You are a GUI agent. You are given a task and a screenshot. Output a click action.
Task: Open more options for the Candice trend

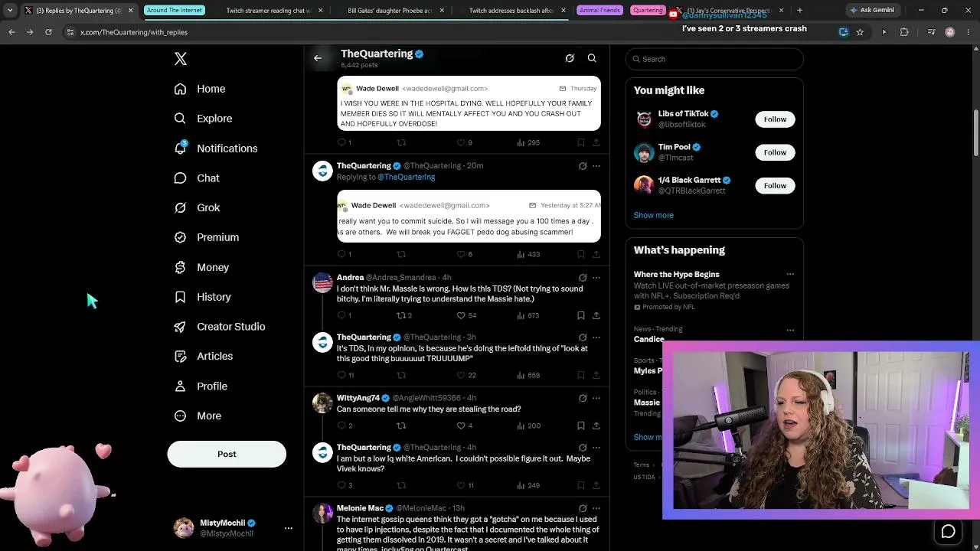(x=790, y=330)
